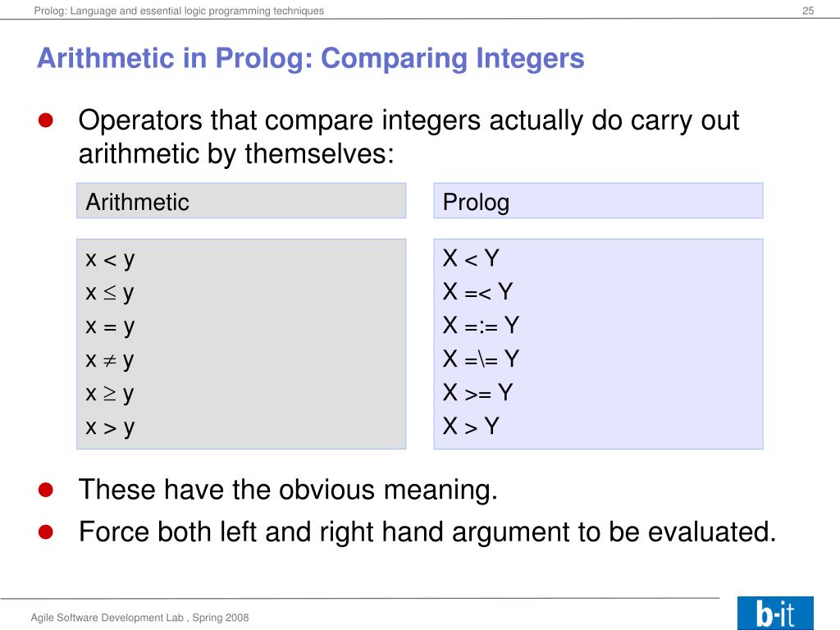Click the first red bullet point
The height and width of the screenshot is (630, 840).
click(46, 120)
